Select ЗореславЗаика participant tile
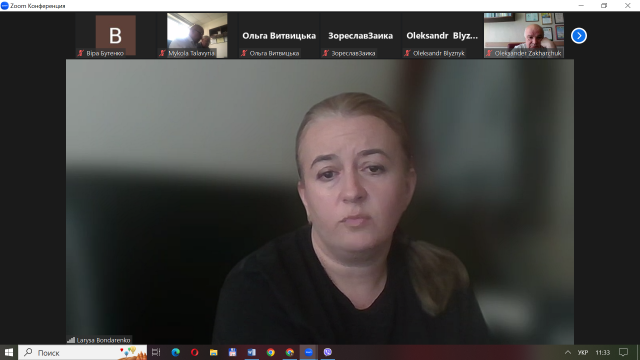 click(x=360, y=35)
